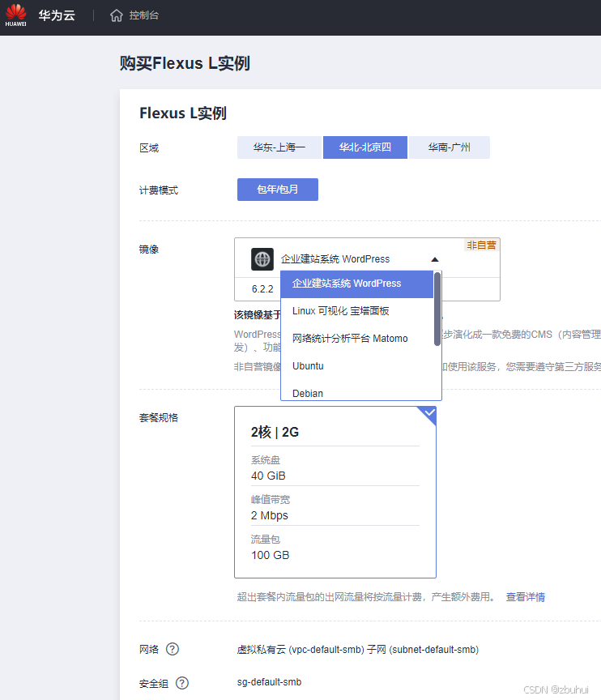The height and width of the screenshot is (700, 601).
Task: Click the 40 GiB system disk value
Action: tap(268, 476)
